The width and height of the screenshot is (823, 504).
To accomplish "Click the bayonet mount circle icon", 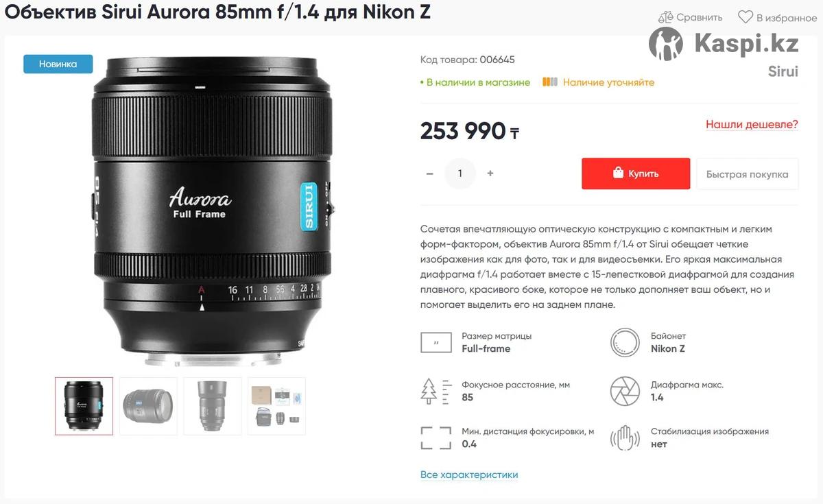I will [x=625, y=342].
